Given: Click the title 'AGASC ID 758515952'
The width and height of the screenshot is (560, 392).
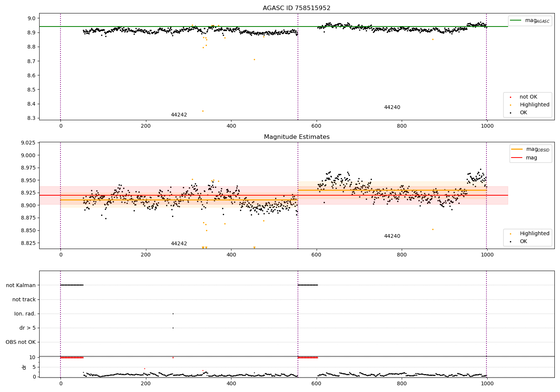Looking at the screenshot, I should pos(296,8).
